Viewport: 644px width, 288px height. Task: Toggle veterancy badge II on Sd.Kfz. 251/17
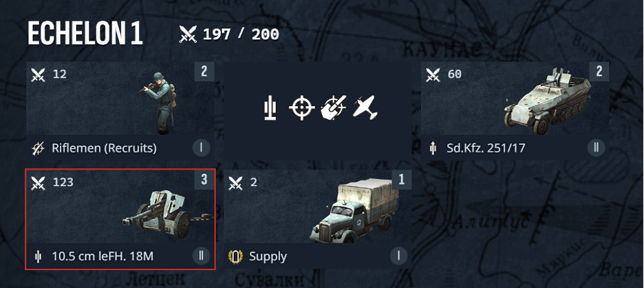coord(596,147)
